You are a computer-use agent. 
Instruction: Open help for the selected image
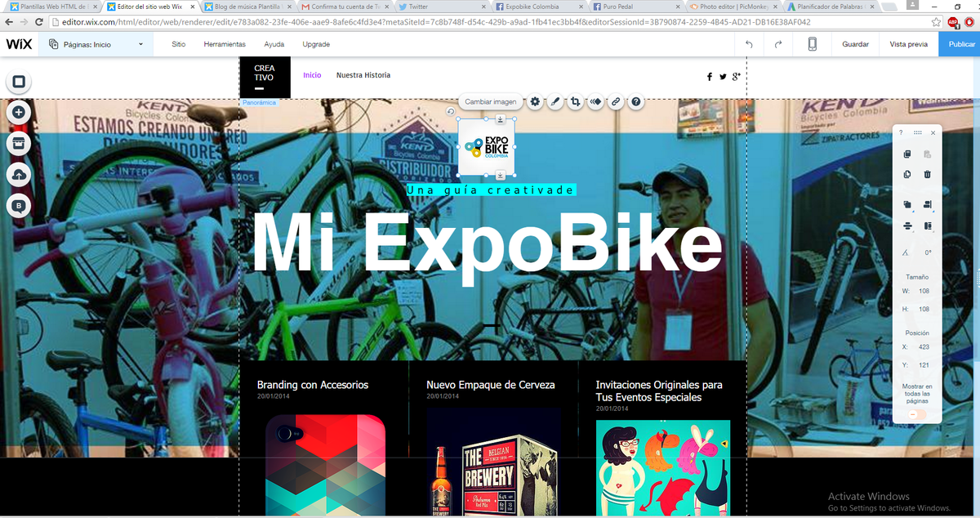636,102
